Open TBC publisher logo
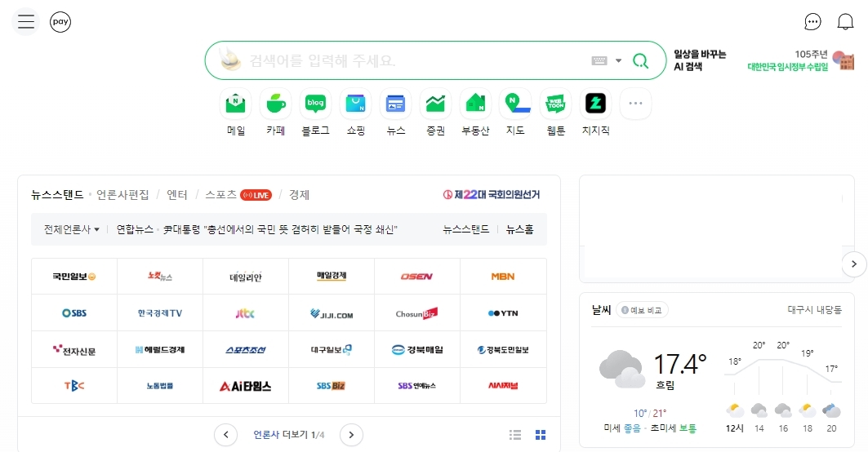The width and height of the screenshot is (868, 452). 74,386
